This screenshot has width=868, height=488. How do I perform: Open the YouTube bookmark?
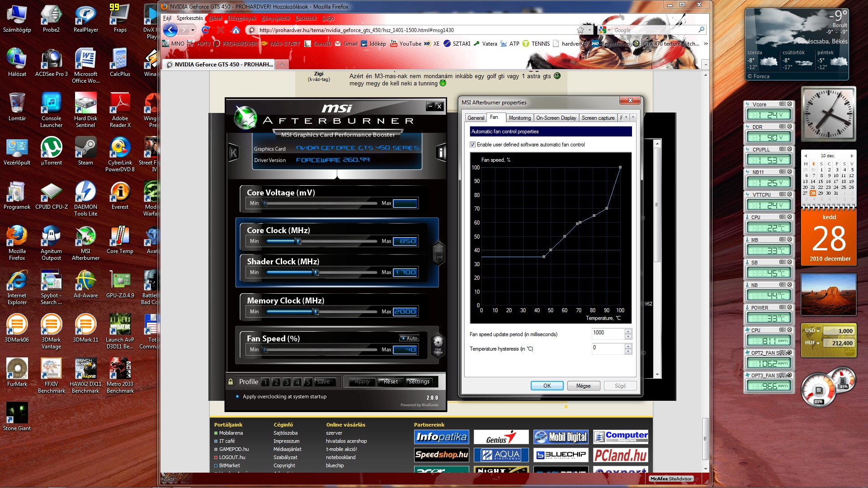click(x=406, y=44)
